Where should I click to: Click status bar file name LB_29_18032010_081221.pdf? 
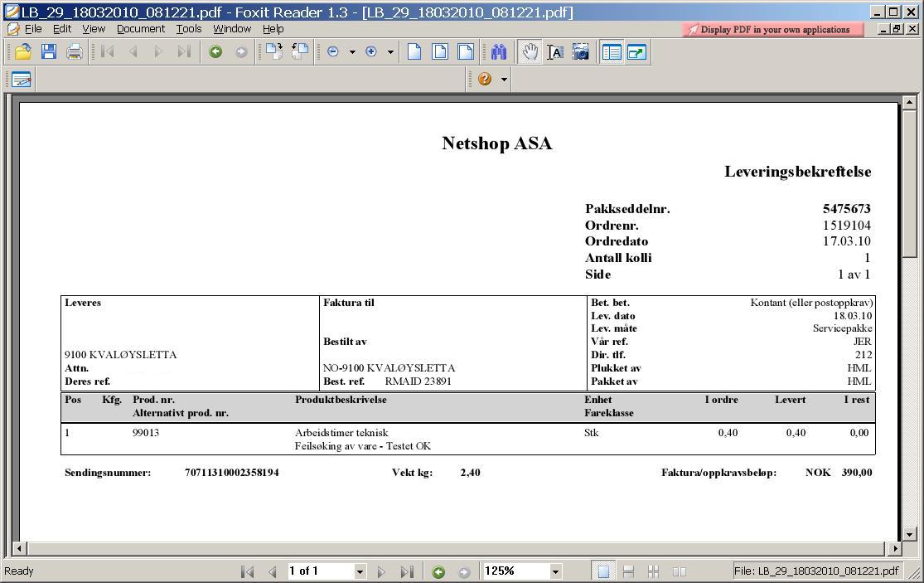click(x=816, y=571)
